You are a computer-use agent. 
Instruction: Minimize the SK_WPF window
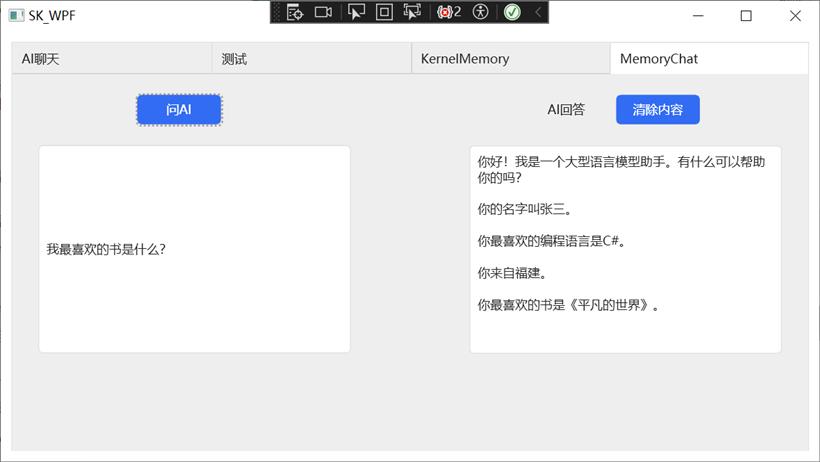click(698, 16)
